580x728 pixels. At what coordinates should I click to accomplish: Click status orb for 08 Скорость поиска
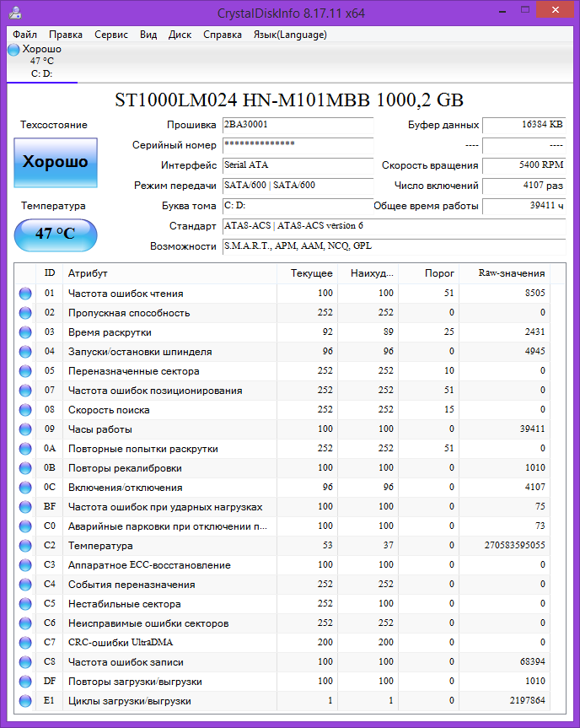(25, 410)
